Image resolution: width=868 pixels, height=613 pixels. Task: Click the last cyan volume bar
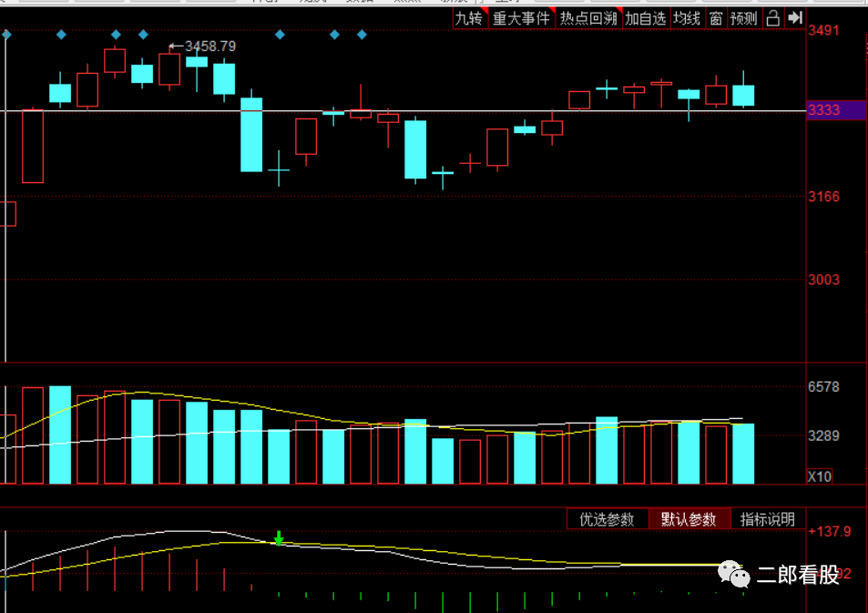(x=743, y=454)
